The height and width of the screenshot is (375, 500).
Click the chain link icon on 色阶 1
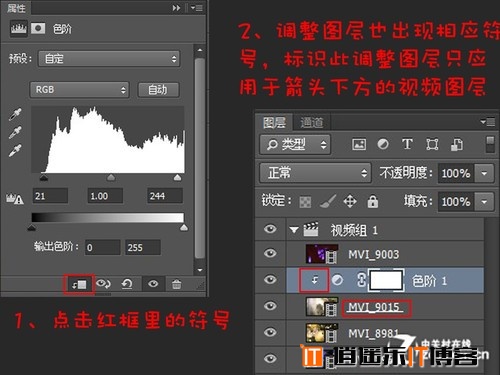click(x=361, y=280)
